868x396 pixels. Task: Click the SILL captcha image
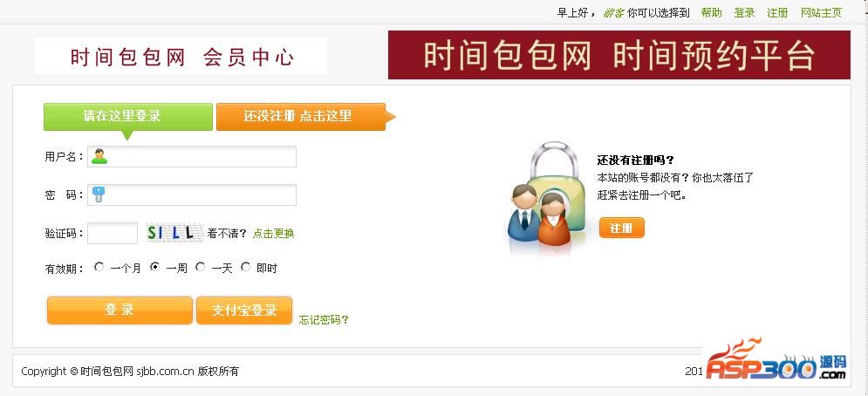[x=174, y=233]
